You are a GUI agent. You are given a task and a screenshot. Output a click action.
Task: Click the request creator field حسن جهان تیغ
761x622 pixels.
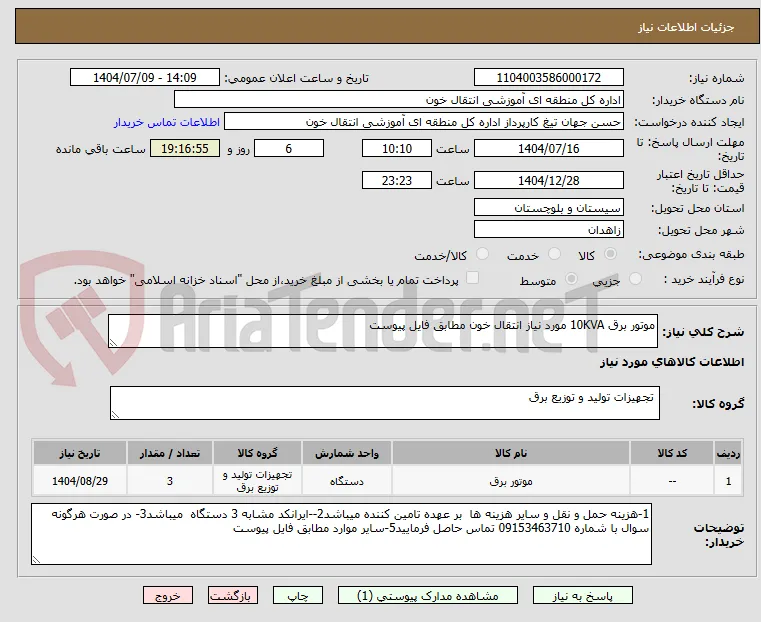[x=424, y=122]
